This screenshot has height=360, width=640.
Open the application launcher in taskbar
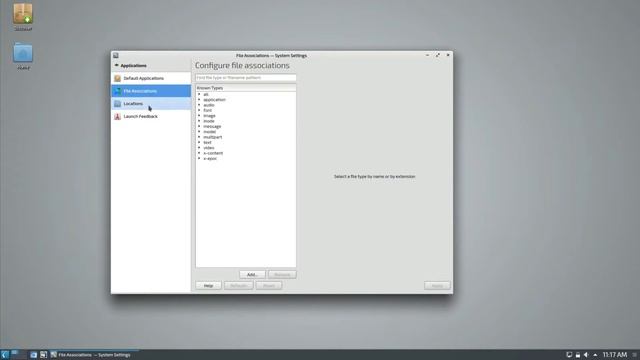(4, 355)
